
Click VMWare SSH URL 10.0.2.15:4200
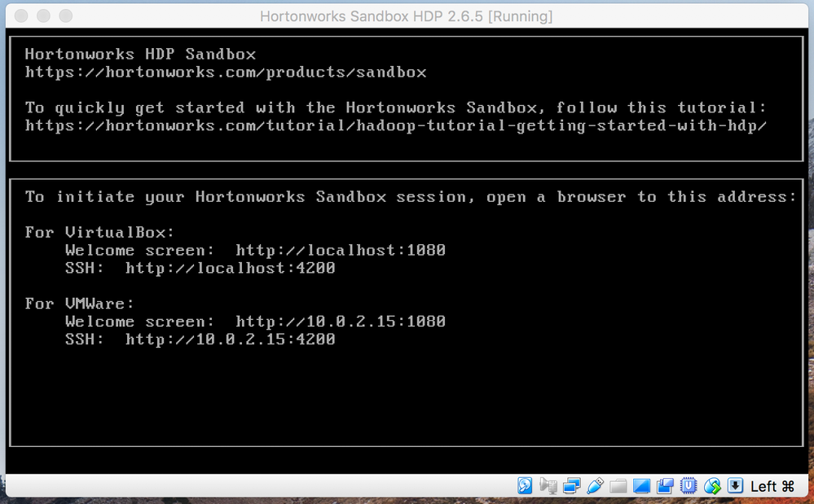tap(231, 339)
